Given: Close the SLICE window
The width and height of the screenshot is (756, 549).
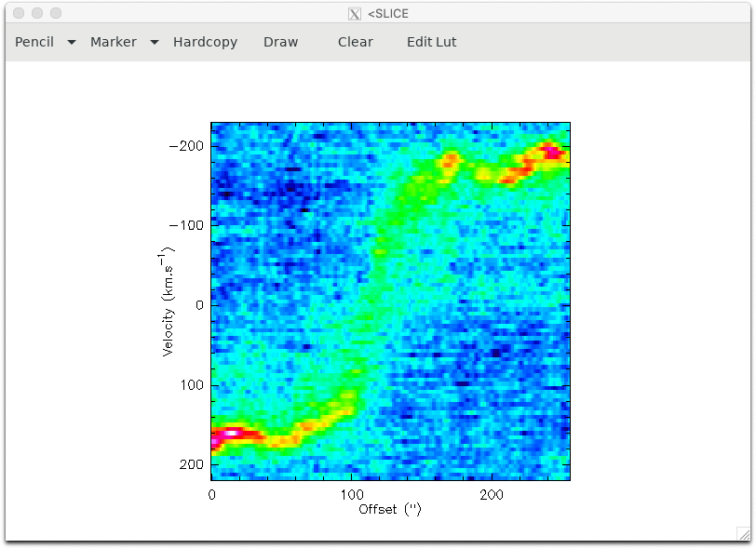Looking at the screenshot, I should [x=19, y=13].
